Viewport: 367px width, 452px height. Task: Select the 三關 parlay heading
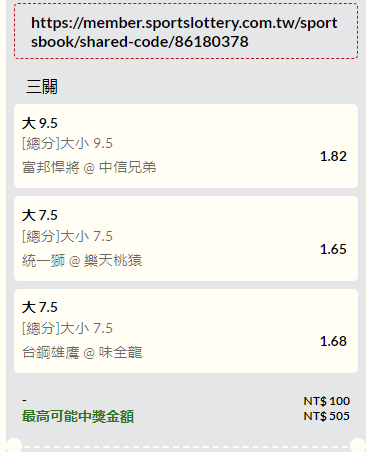[42, 87]
